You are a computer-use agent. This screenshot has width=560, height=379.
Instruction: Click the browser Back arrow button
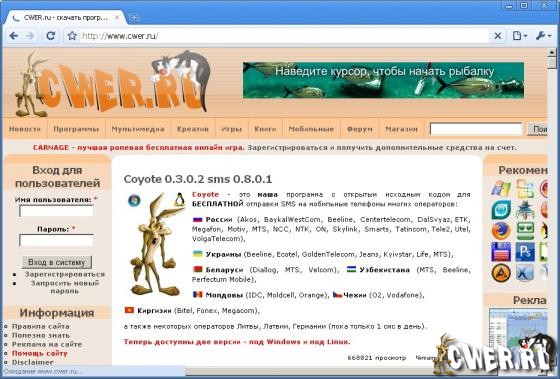(14, 36)
